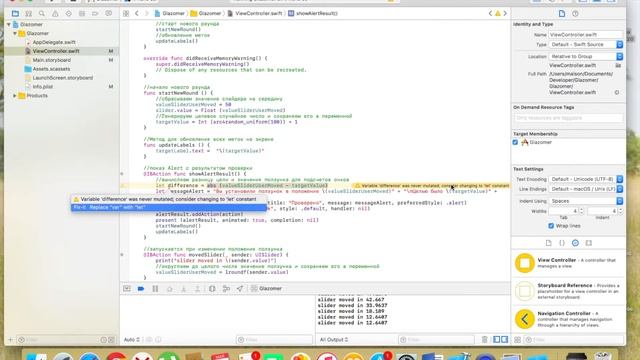Click Simulate Location arrow icon
The width and height of the screenshot is (640, 360).
[240, 289]
